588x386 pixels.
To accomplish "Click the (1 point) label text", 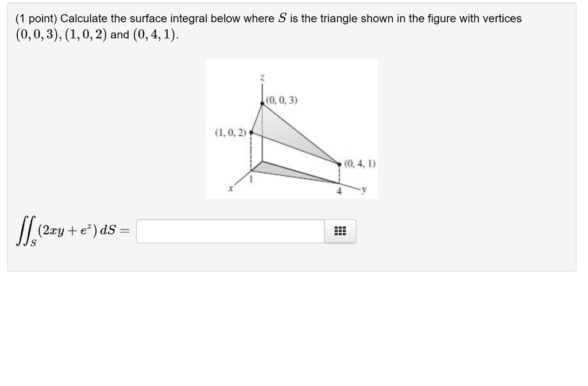I will tap(36, 18).
